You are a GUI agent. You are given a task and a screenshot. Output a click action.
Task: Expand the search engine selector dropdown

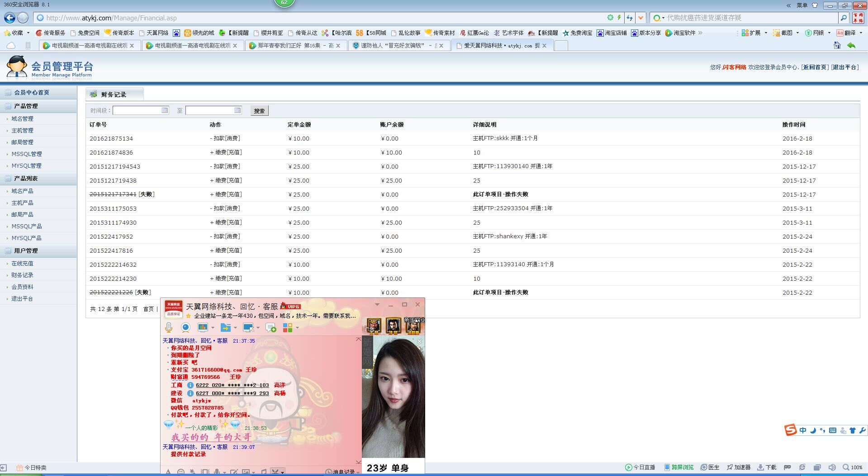pos(663,18)
